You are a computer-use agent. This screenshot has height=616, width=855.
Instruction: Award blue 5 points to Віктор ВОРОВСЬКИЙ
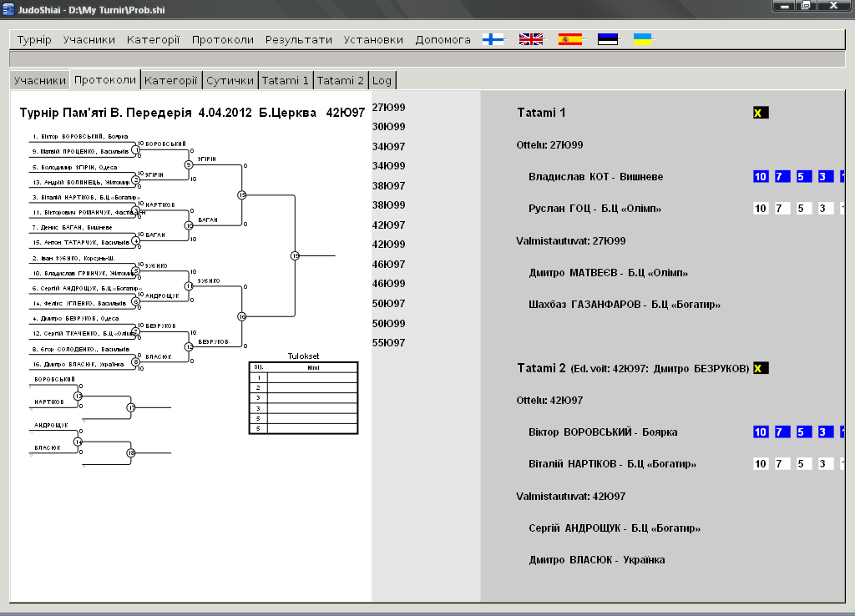tap(803, 432)
